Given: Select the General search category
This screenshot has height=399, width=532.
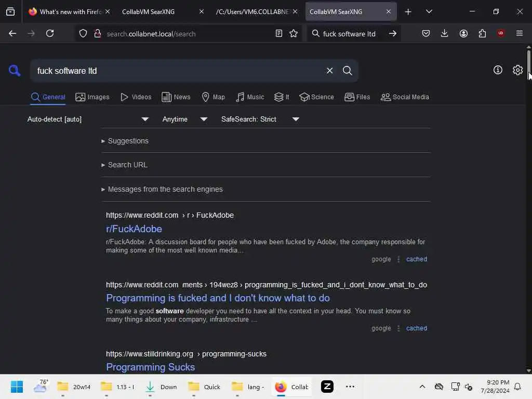Looking at the screenshot, I should click(48, 97).
